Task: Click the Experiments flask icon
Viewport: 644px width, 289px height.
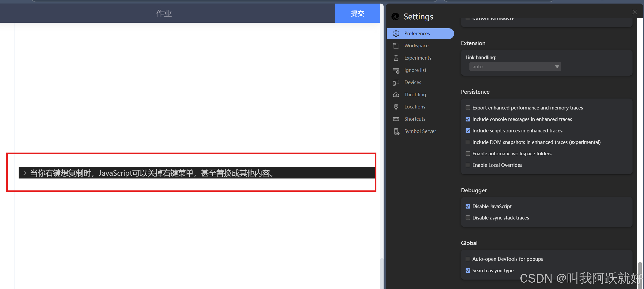Action: tap(396, 58)
